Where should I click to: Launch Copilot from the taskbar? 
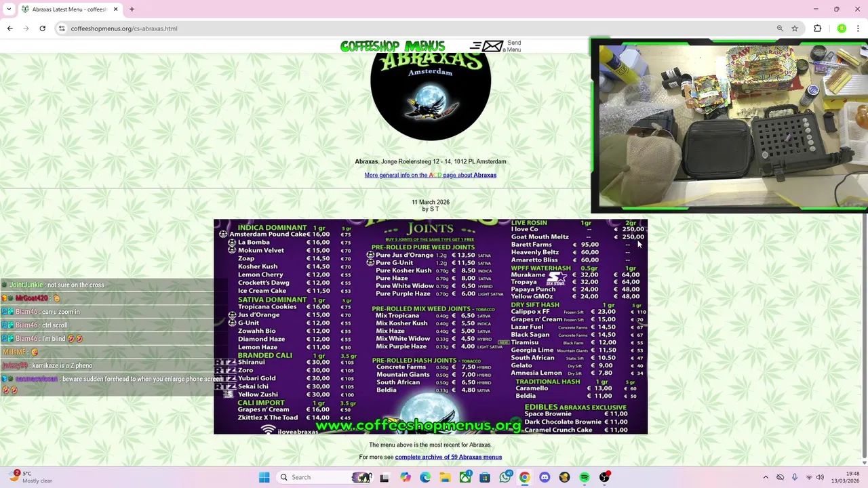(406, 477)
